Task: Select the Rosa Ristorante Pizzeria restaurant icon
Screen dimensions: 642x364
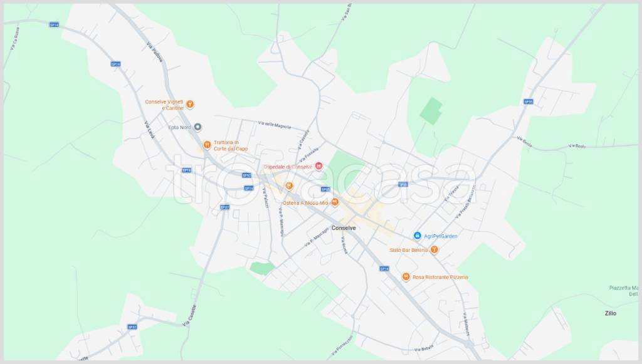Action: 406,276
